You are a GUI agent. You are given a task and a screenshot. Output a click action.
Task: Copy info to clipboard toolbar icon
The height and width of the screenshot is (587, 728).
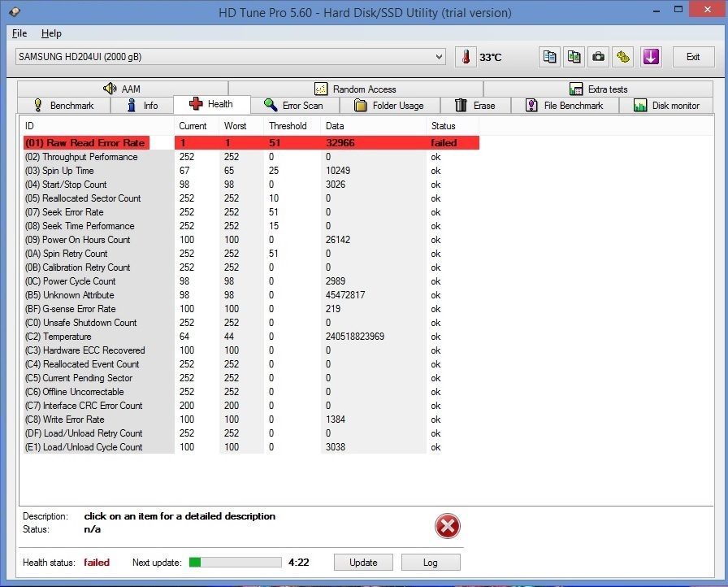(550, 57)
